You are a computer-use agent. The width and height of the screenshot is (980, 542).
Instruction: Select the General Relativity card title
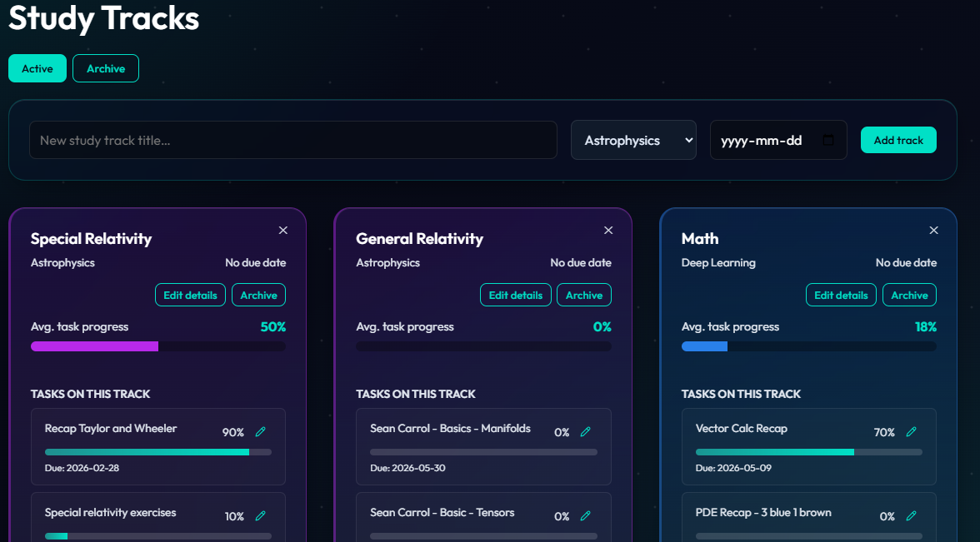click(x=419, y=238)
